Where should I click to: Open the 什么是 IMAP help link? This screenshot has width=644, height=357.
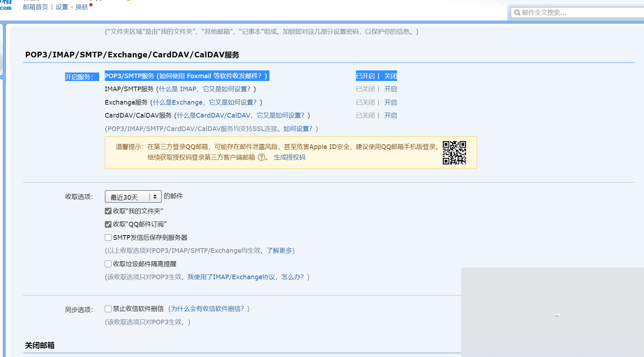204,89
